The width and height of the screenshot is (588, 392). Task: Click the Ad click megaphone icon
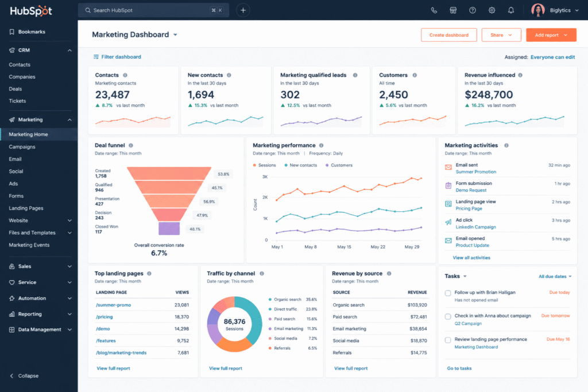[448, 222]
